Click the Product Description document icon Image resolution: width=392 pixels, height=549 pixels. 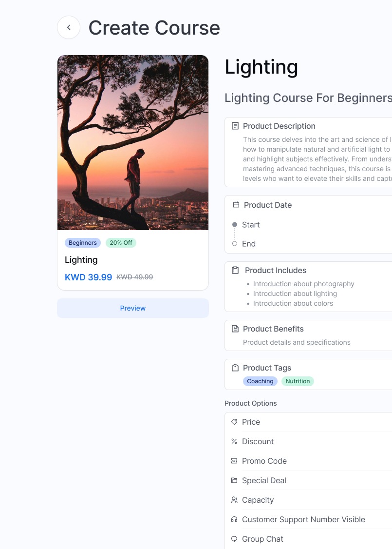coord(235,126)
